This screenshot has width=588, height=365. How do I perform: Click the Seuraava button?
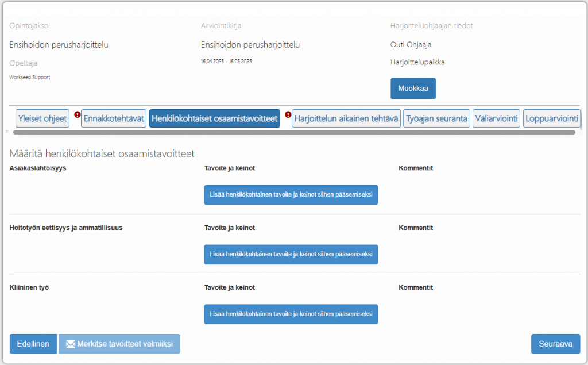click(x=555, y=344)
